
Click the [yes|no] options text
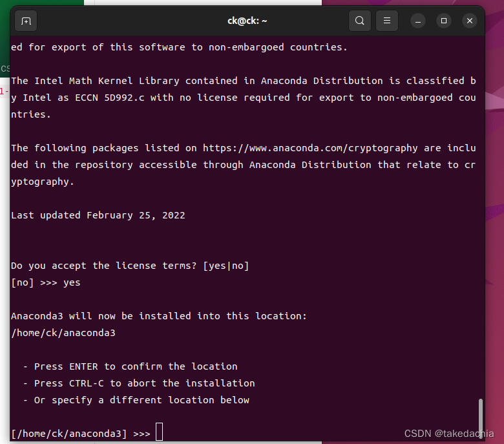coord(226,266)
